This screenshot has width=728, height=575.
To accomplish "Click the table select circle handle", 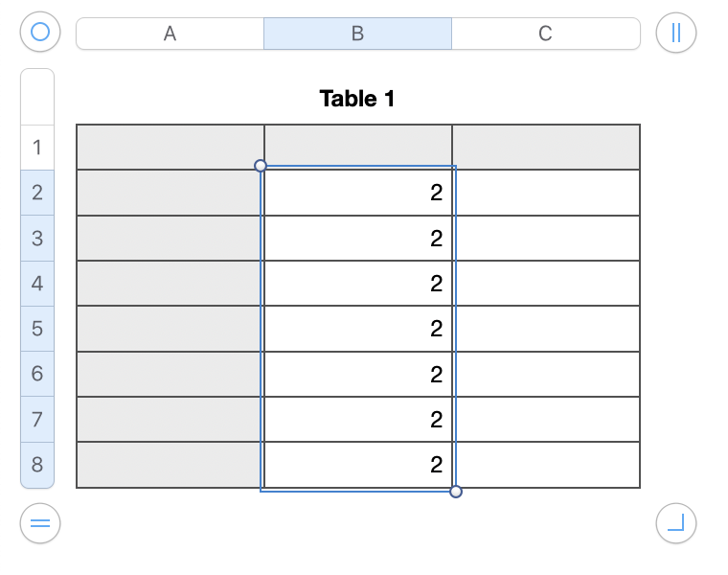I will 40,33.
